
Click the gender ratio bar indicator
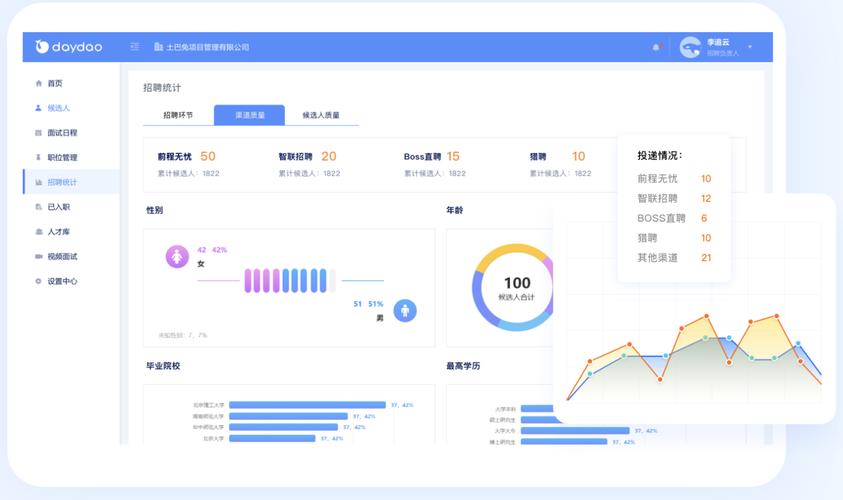[290, 281]
